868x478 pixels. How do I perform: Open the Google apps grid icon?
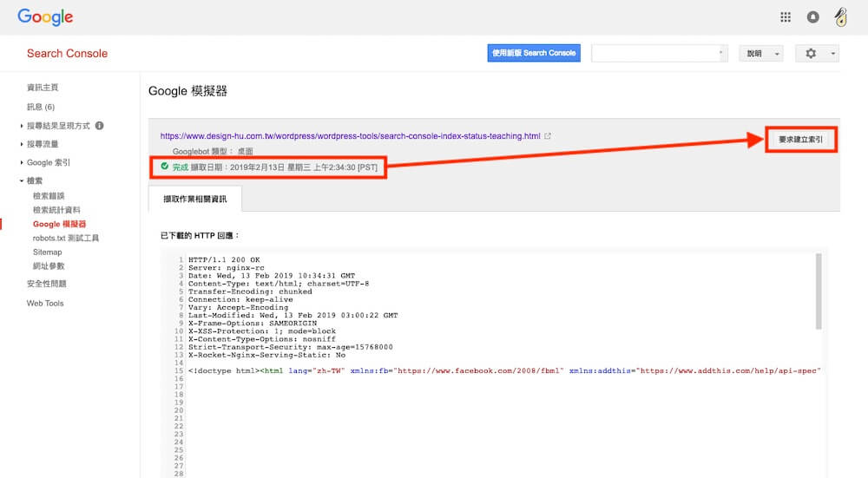point(786,16)
